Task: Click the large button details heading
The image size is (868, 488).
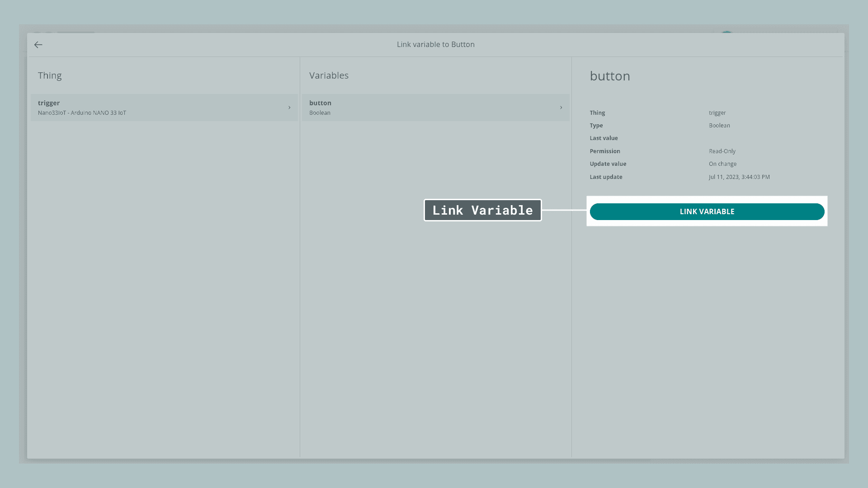Action: point(609,76)
